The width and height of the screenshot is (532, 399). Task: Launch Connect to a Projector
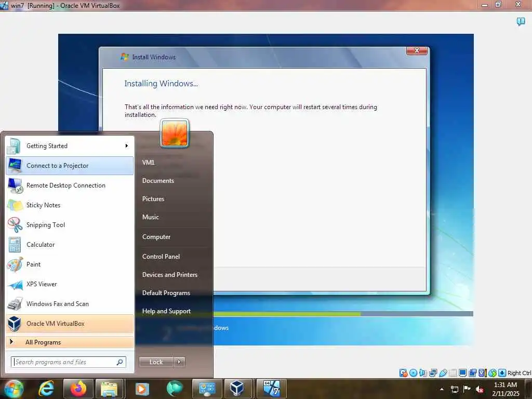tap(70, 166)
